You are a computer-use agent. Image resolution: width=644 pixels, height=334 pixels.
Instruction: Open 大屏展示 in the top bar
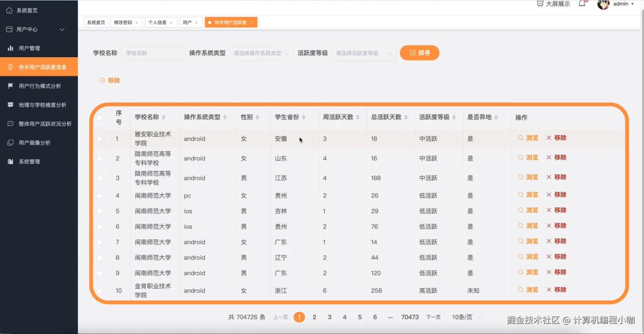pos(553,4)
